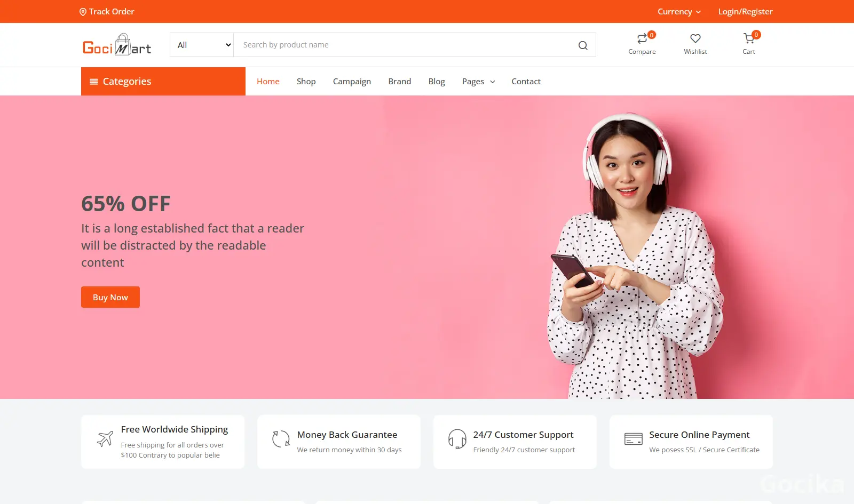This screenshot has height=504, width=854.
Task: Open the Campaign menu item
Action: [x=352, y=82]
